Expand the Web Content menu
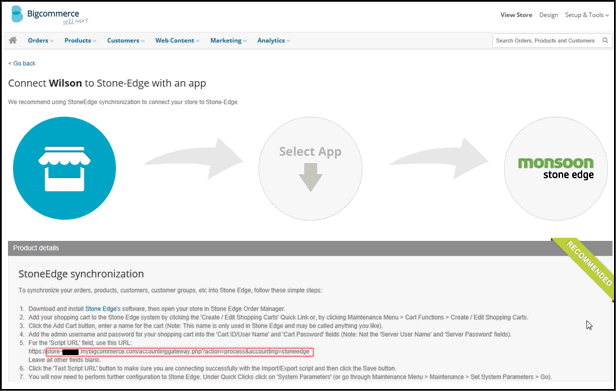Image resolution: width=616 pixels, height=391 pixels. tap(177, 40)
